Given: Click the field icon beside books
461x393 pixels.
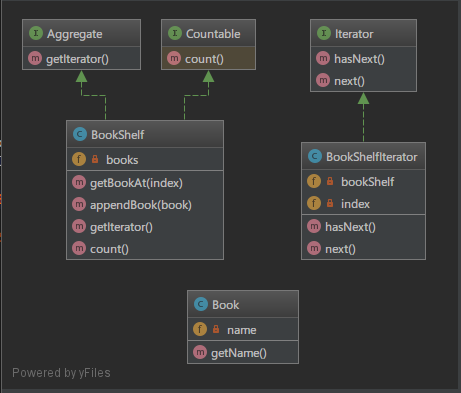Looking at the screenshot, I should point(79,159).
